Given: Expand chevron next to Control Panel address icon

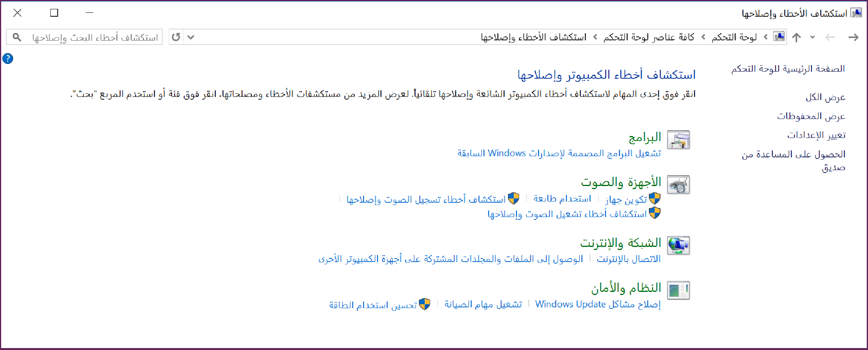Looking at the screenshot, I should coord(765,37).
